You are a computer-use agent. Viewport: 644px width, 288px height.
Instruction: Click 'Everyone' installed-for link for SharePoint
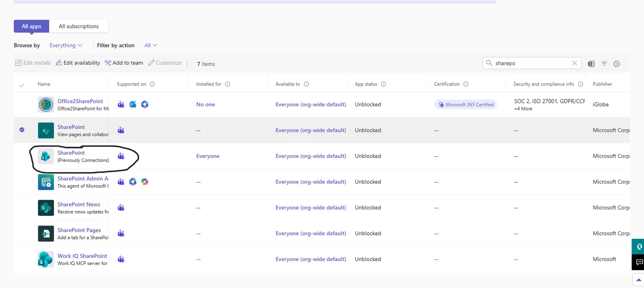pyautogui.click(x=208, y=156)
